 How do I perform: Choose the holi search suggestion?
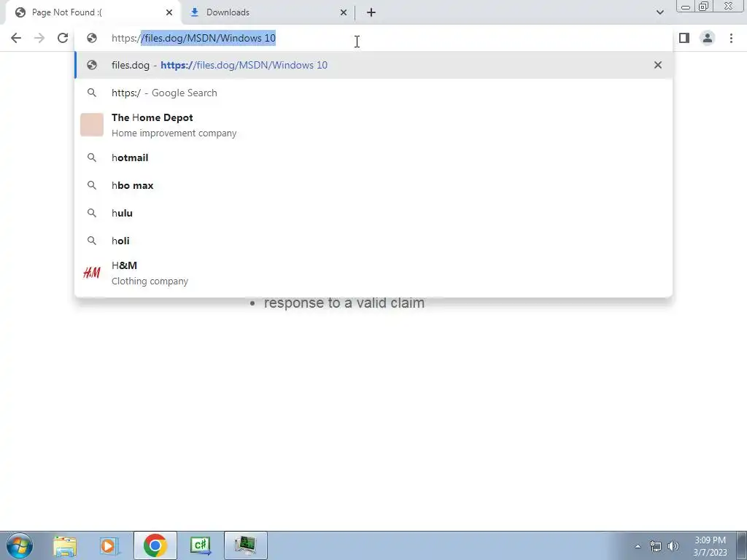pos(373,241)
